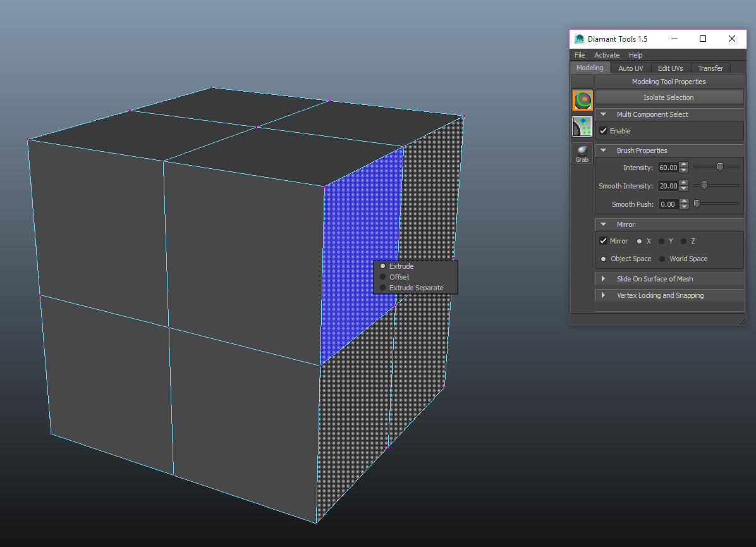Choose the Y mirror axis radio button
Image resolution: width=756 pixels, height=547 pixels.
(661, 241)
